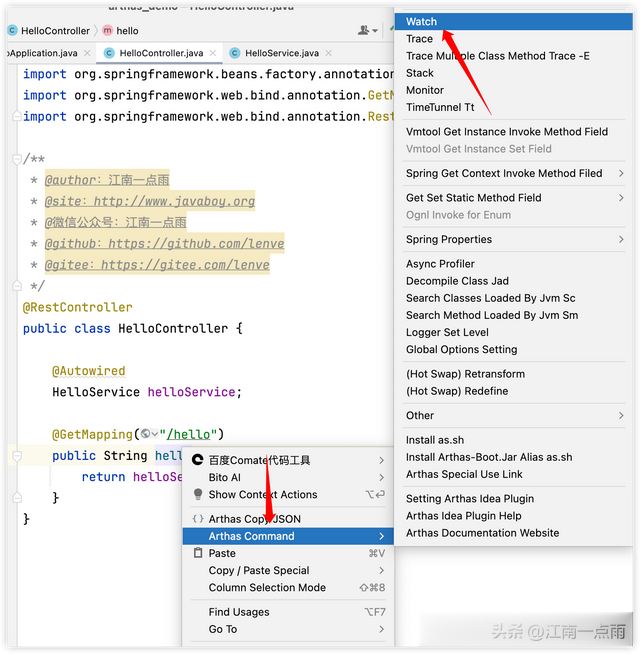Click the Baidu Comate logo icon

tap(197, 460)
